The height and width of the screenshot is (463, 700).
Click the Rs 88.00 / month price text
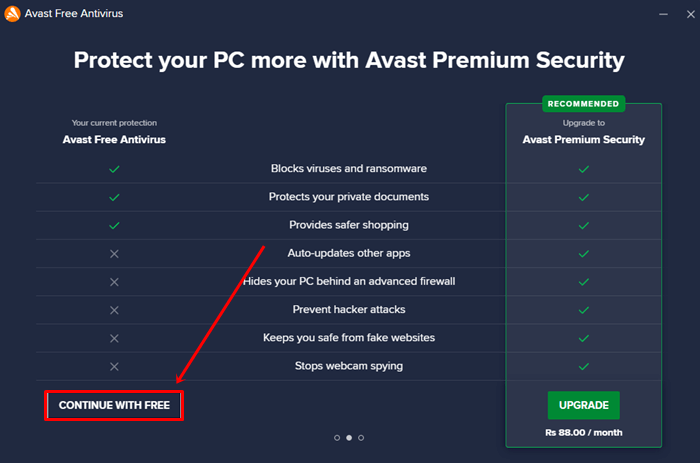(583, 433)
